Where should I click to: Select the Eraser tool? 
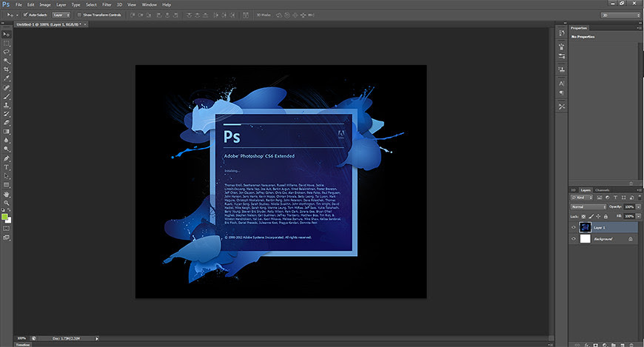(x=6, y=123)
